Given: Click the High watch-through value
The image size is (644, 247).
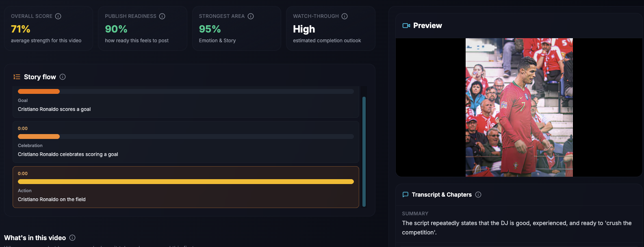Looking at the screenshot, I should 304,29.
